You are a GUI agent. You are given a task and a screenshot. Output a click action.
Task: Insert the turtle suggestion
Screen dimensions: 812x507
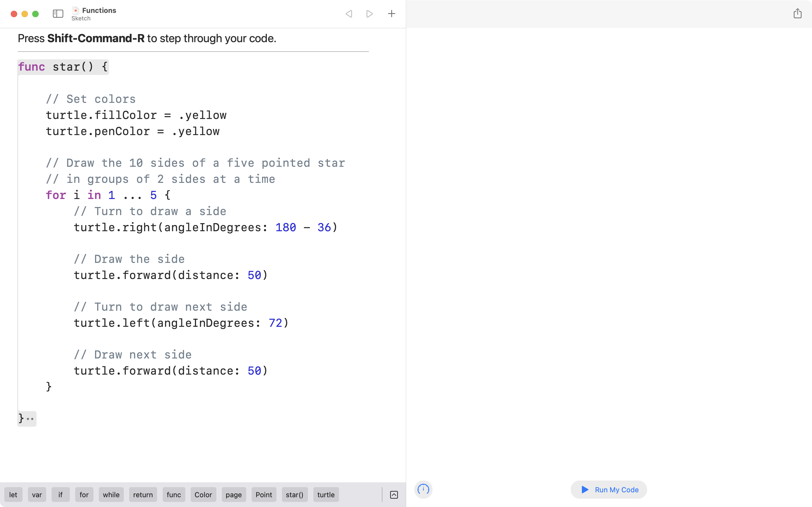(x=326, y=495)
